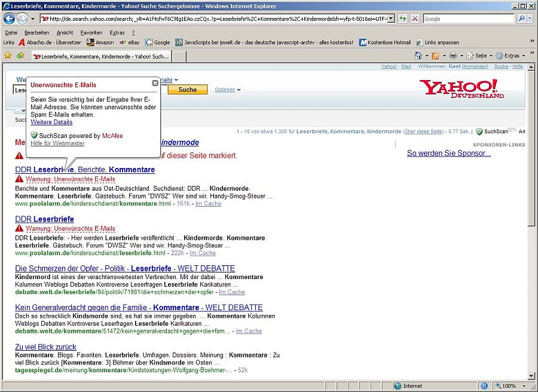Viewport: 538px width, 392px height.
Task: Open the DDR Leserbriefe result link
Action: click(x=45, y=219)
